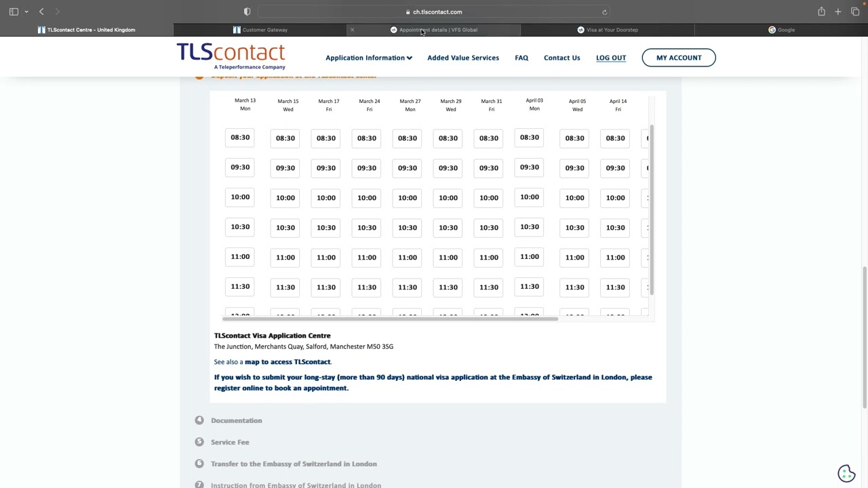The image size is (868, 488).
Task: Open MY ACCOUNT button
Action: [x=679, y=58]
